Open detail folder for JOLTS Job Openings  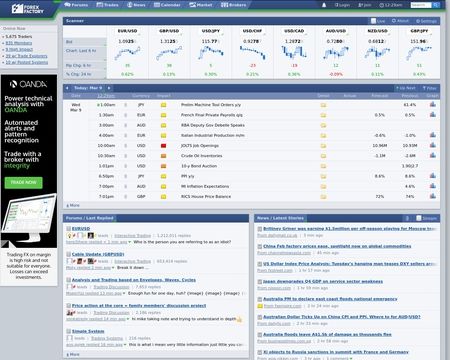[x=323, y=146]
